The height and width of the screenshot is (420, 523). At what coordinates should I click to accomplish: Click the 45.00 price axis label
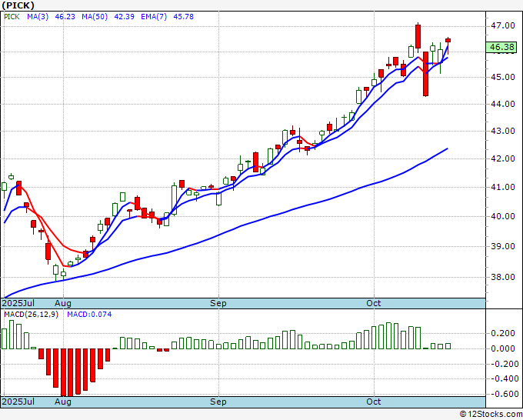point(503,77)
